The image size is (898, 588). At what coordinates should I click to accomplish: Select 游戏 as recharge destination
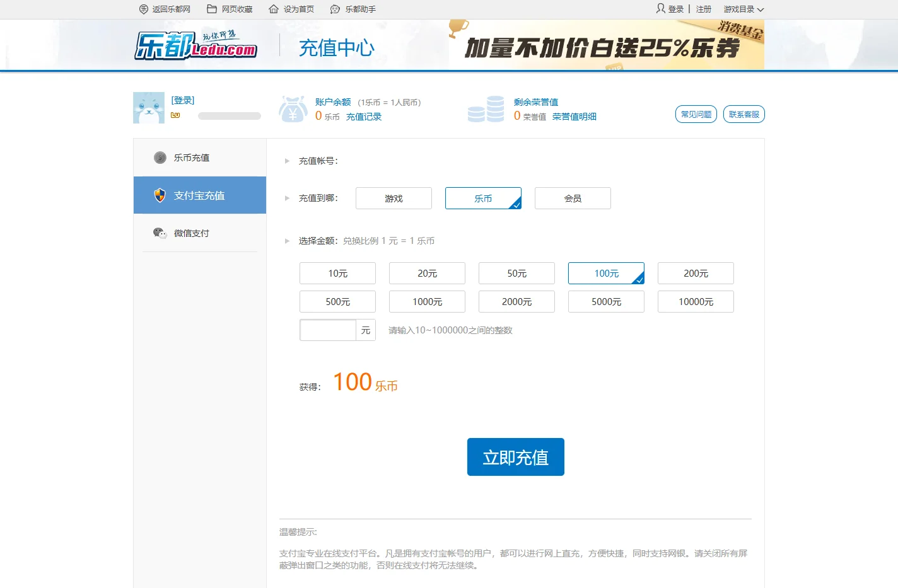click(394, 198)
